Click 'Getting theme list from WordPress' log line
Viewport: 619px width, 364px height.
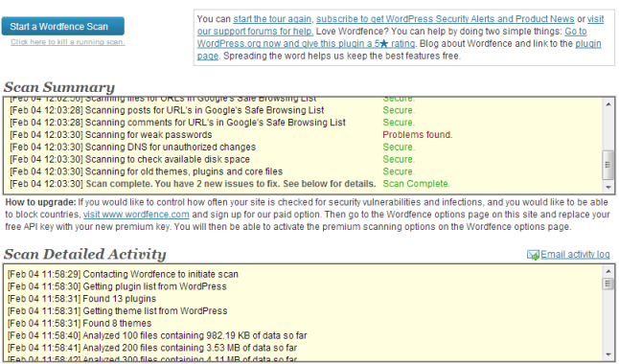[x=117, y=310]
